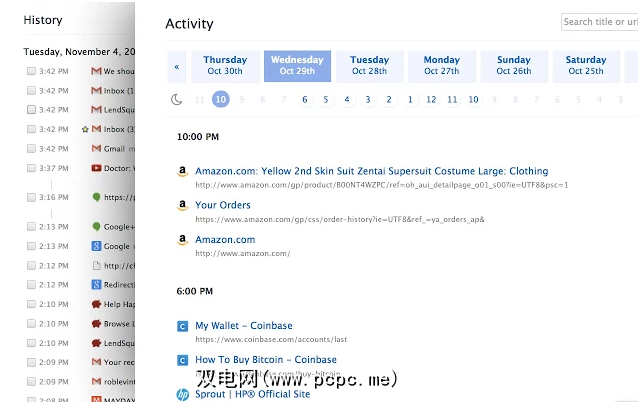
Task: Click the blue Google icon in the 2:13 PM row
Action: click(x=96, y=246)
